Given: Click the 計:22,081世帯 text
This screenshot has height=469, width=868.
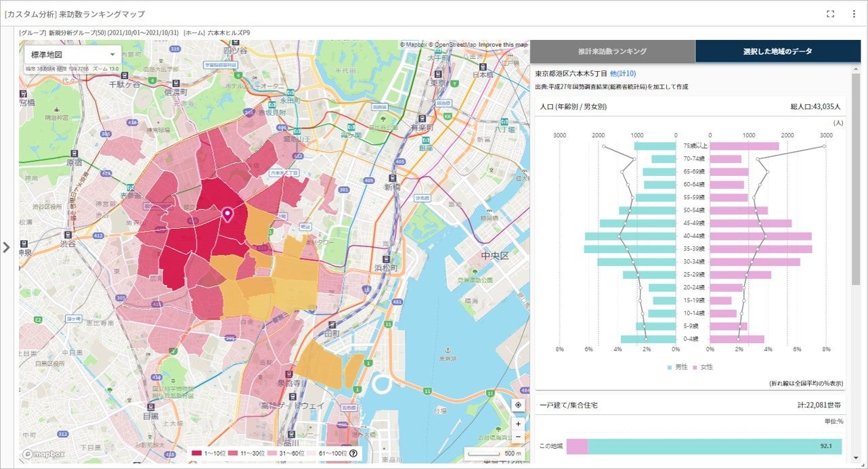Looking at the screenshot, I should point(819,405).
